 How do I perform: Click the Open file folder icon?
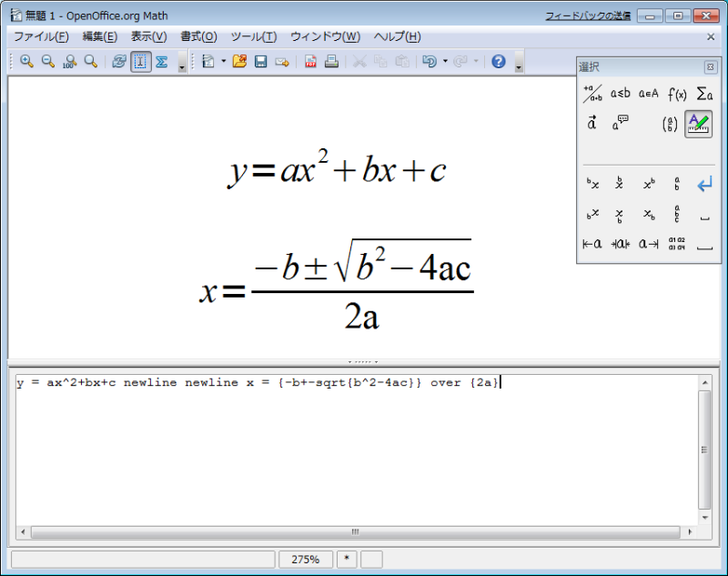(239, 61)
